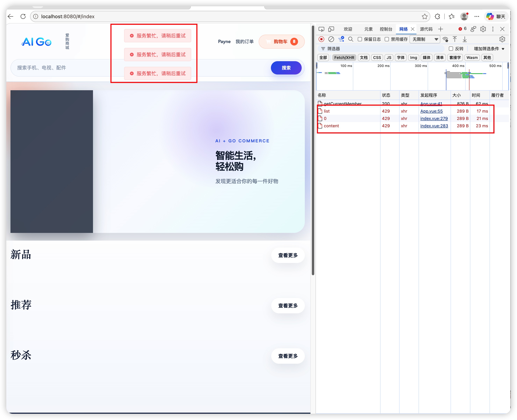Open the Copilot 聊天 button
Screen dimensions: 517x420
(496, 16)
